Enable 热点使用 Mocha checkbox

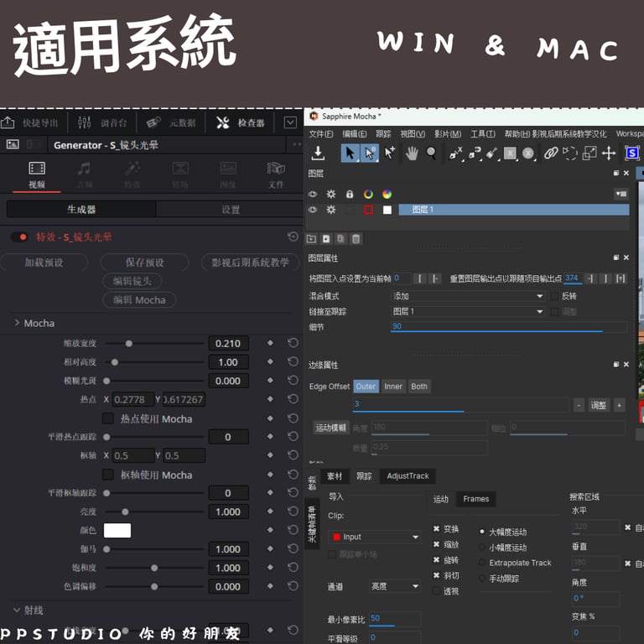tap(108, 418)
